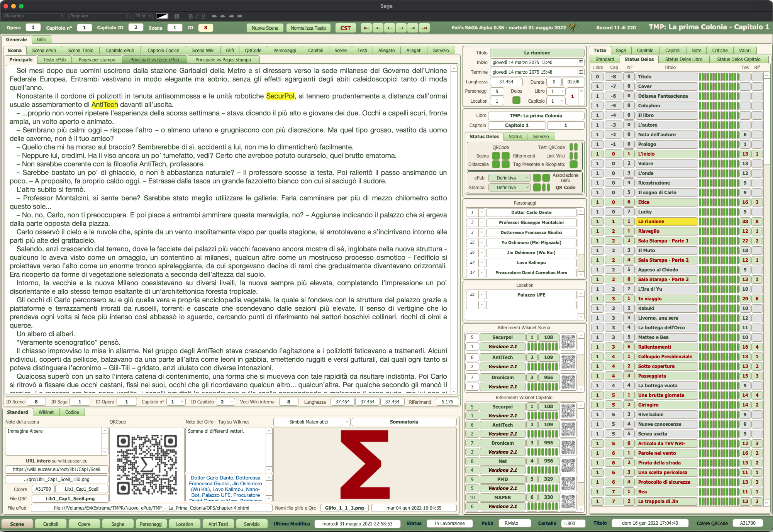Screen dimensions: 773x532
Task: Jump to first record with red arrow
Action: click(366, 28)
